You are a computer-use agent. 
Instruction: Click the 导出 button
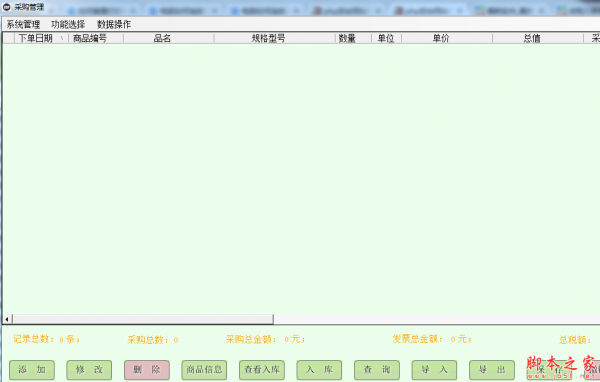click(492, 370)
